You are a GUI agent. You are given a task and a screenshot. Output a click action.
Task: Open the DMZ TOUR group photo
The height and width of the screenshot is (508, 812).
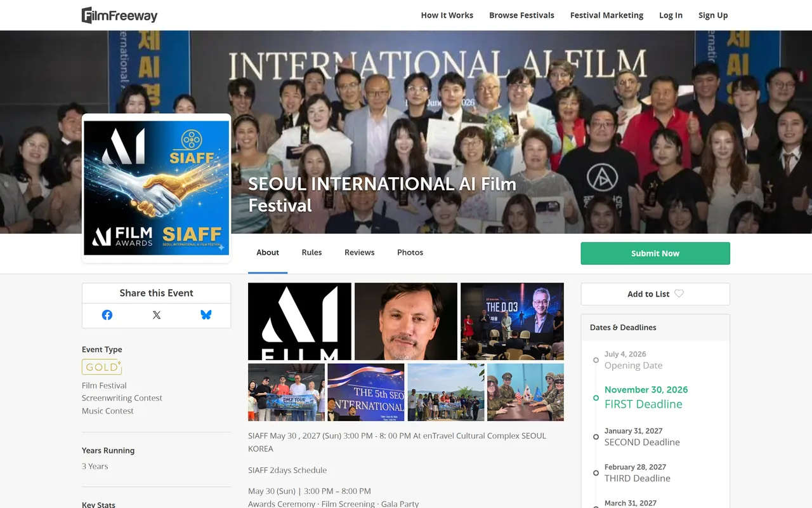coord(286,392)
